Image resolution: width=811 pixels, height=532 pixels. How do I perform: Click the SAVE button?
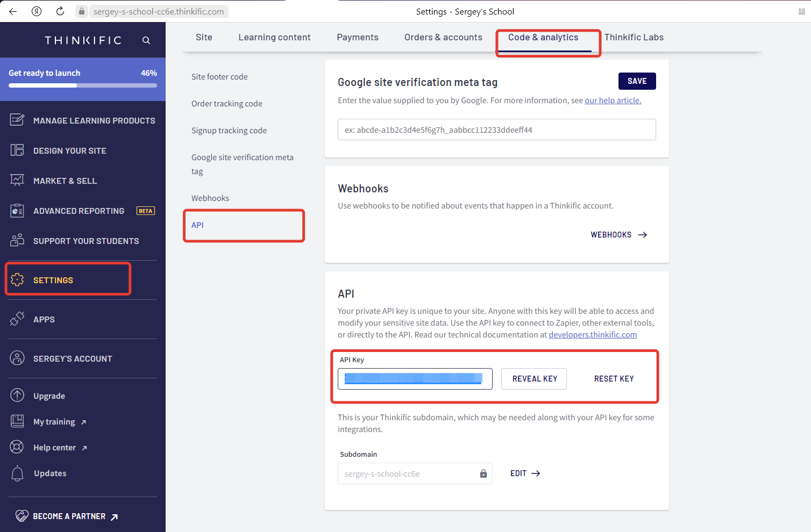click(x=637, y=81)
